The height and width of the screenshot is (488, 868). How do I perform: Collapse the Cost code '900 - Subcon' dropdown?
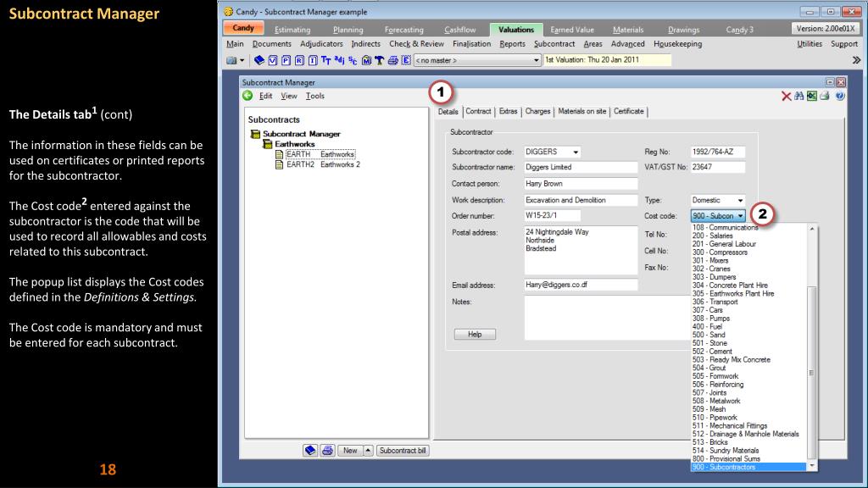[x=740, y=216]
